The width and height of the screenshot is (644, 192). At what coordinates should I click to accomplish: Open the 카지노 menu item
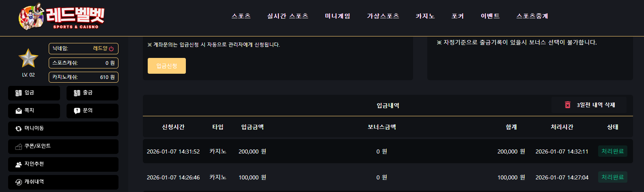(x=425, y=16)
